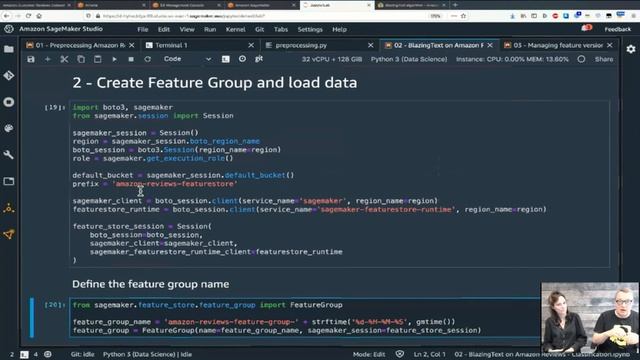Viewport: 640px width, 360px height.
Task: Open the Open Tabs sidebar icon
Action: point(9,181)
